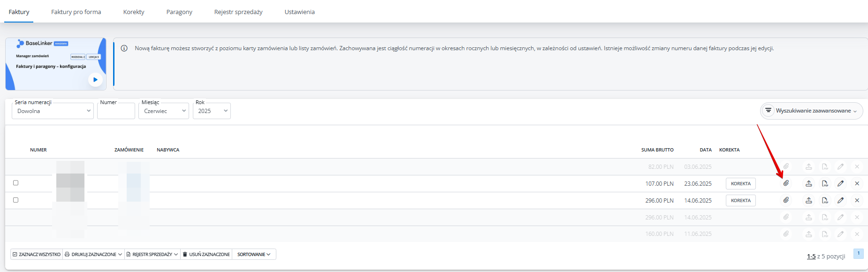Tick checkbox for the 296.00 PLN invoice row

point(16,200)
